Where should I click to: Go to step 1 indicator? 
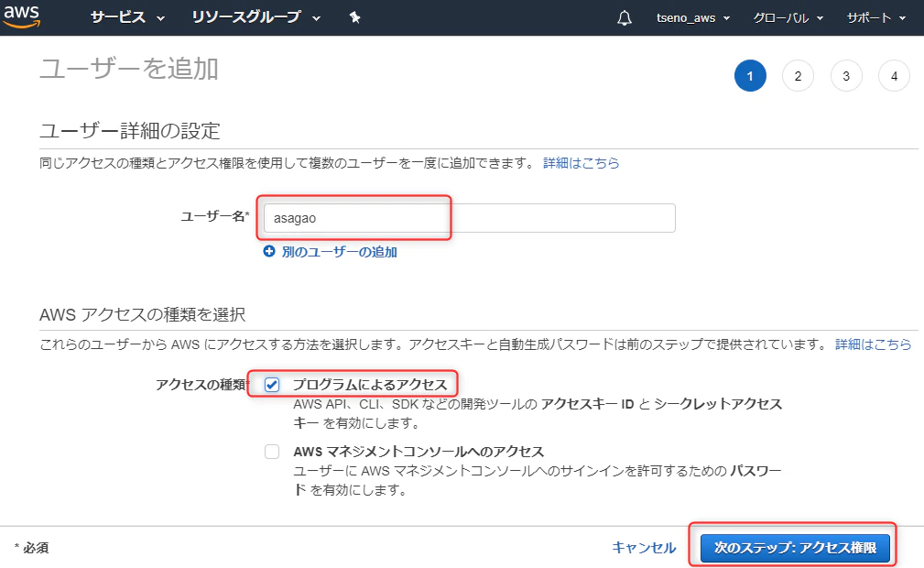point(750,76)
